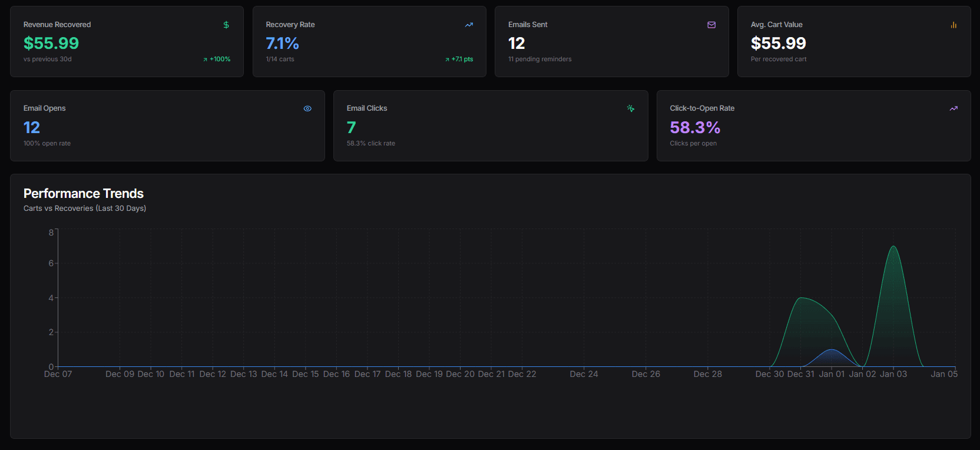Click the bar chart icon on Avg. Cart Value
Viewport: 980px width, 450px height.
point(953,25)
